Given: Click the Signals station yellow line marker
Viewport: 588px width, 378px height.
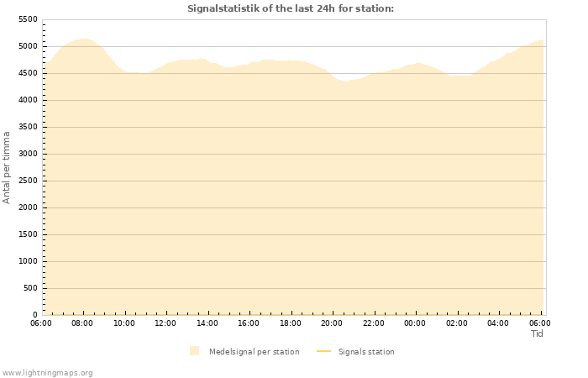Looking at the screenshot, I should point(324,351).
